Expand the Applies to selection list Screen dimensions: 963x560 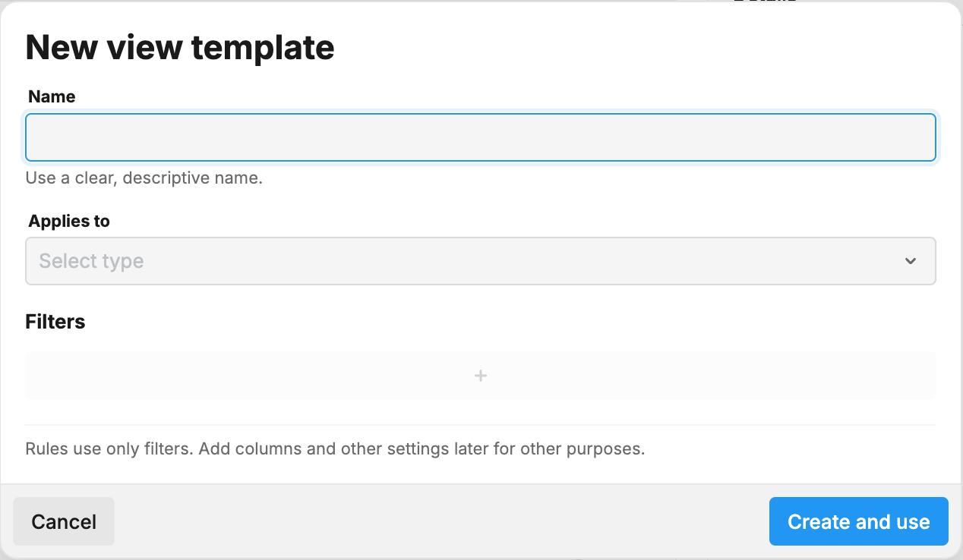(x=480, y=260)
